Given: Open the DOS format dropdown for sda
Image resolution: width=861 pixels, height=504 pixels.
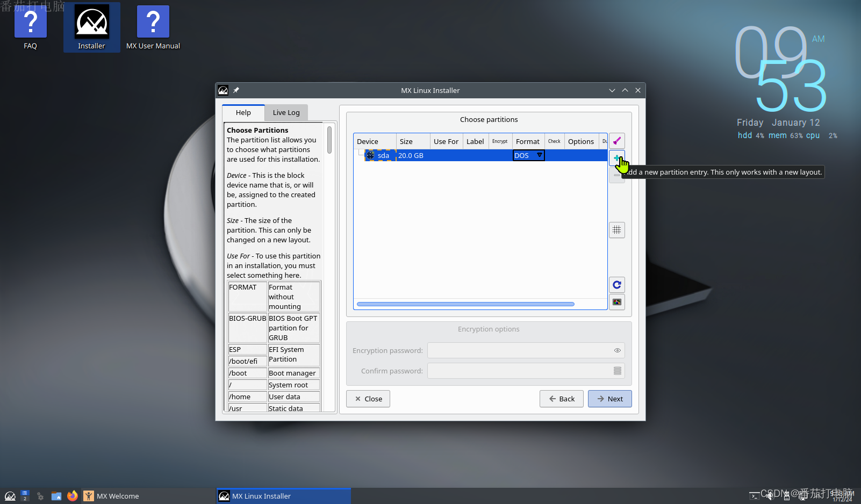Looking at the screenshot, I should (x=529, y=155).
